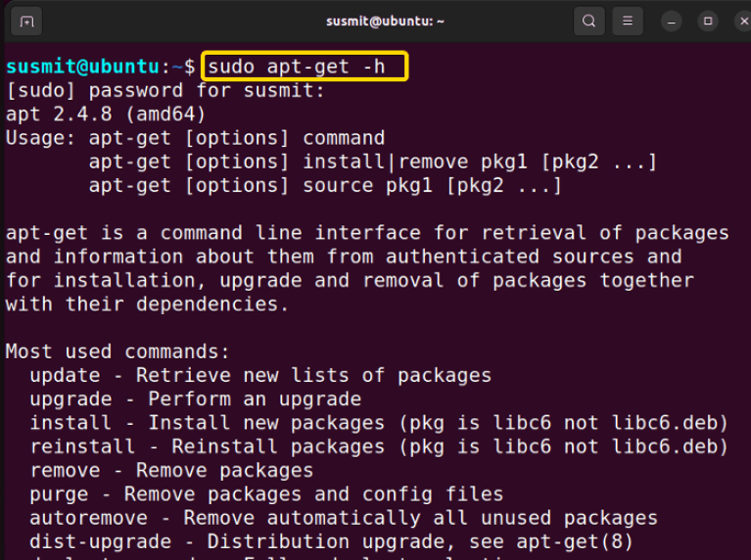Click the 'install - Install new packages' line
Screen dimensions: 751x560
pos(379,423)
